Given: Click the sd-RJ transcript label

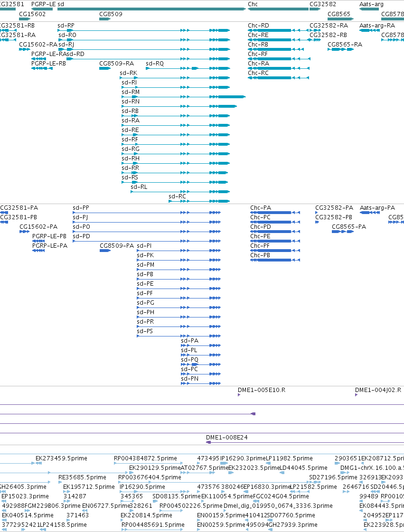Looking at the screenshot, I should [66, 45].
